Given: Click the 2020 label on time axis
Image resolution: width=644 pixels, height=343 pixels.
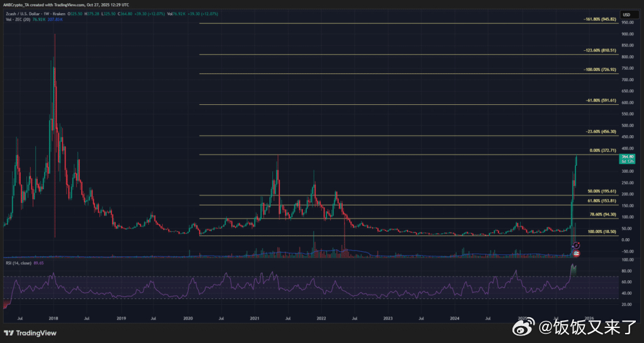Looking at the screenshot, I should [187, 318].
